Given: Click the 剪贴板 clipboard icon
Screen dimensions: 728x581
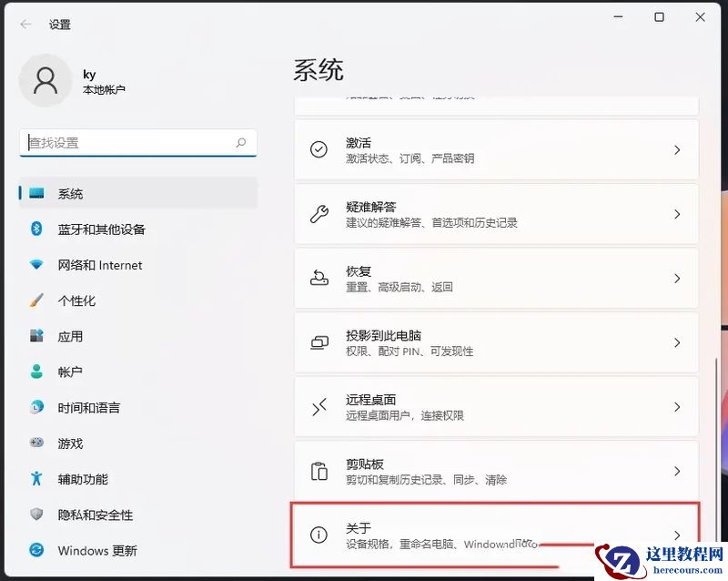Looking at the screenshot, I should pos(318,472).
